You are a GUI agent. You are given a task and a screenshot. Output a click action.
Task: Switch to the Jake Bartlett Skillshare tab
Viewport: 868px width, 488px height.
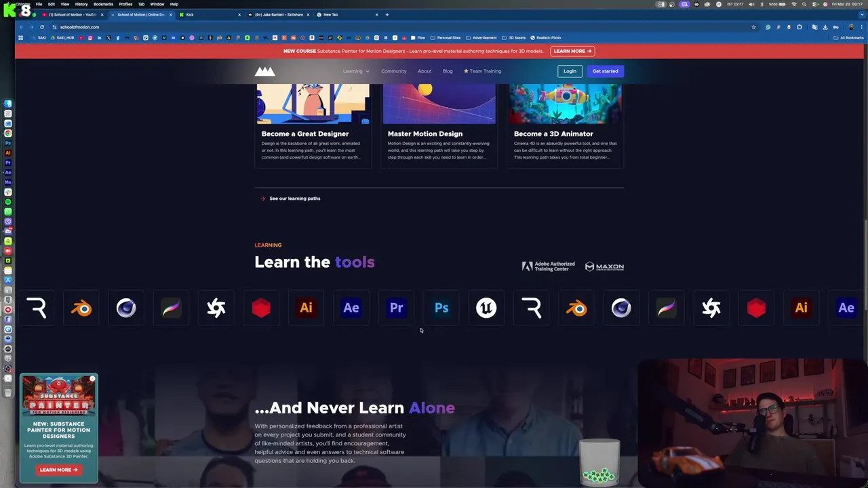(279, 14)
